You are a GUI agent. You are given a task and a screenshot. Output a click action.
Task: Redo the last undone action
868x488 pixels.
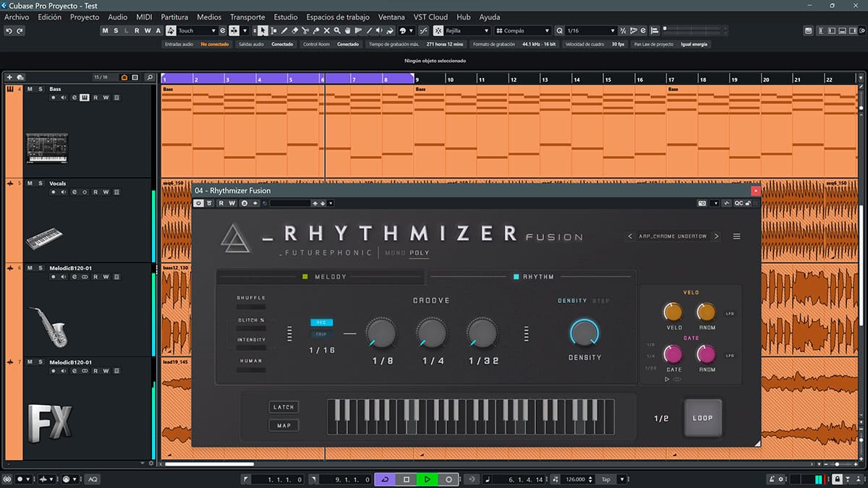pyautogui.click(x=20, y=30)
